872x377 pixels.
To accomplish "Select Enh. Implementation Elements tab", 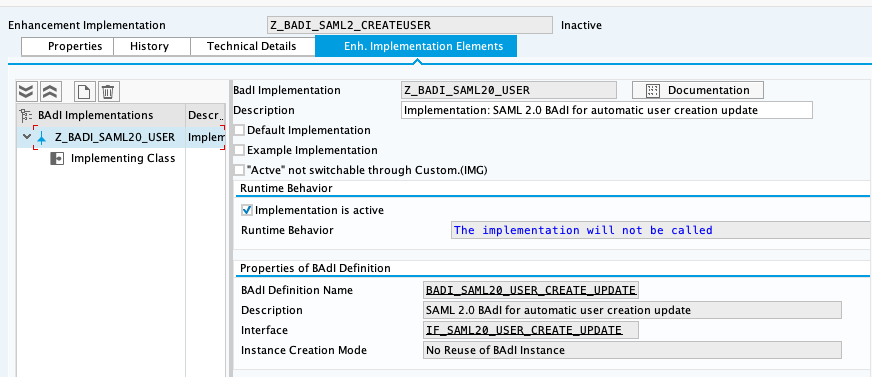I will coord(416,46).
